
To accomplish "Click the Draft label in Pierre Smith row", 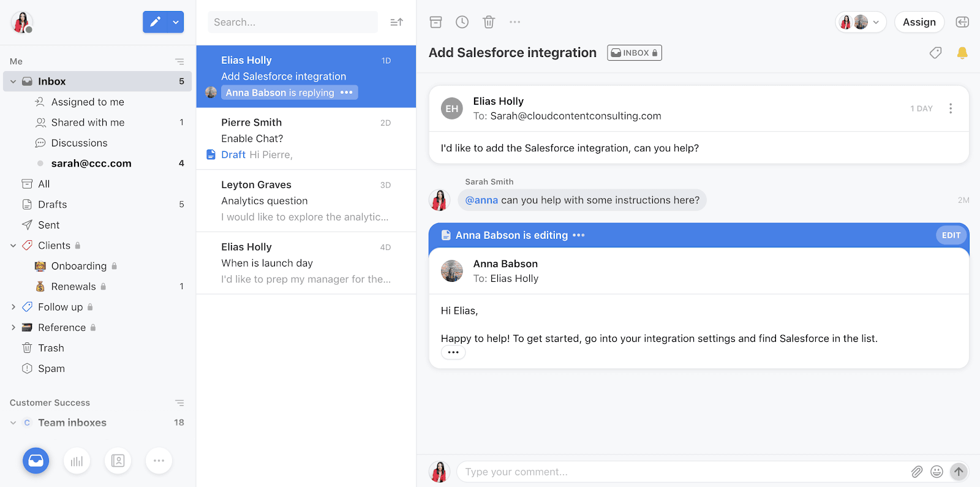I will [x=233, y=155].
